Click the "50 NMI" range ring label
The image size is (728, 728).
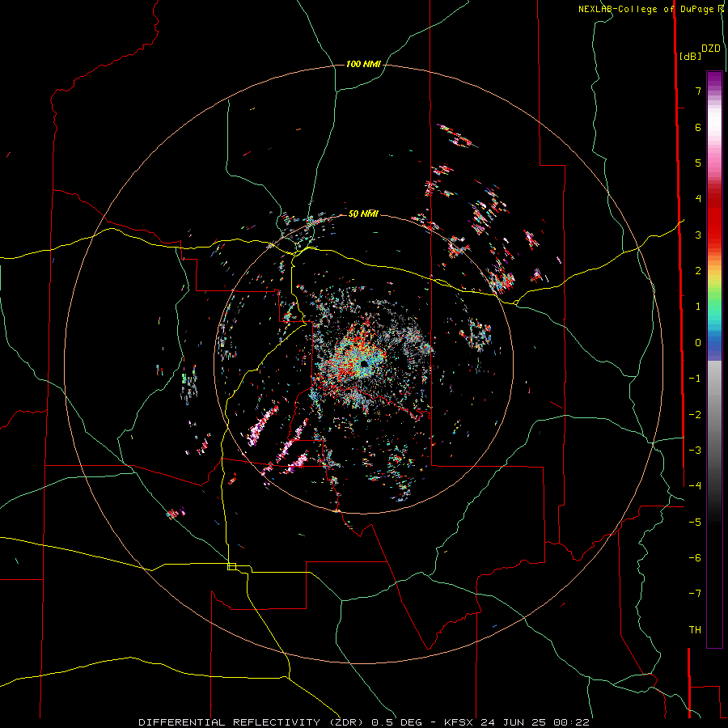coord(363,214)
